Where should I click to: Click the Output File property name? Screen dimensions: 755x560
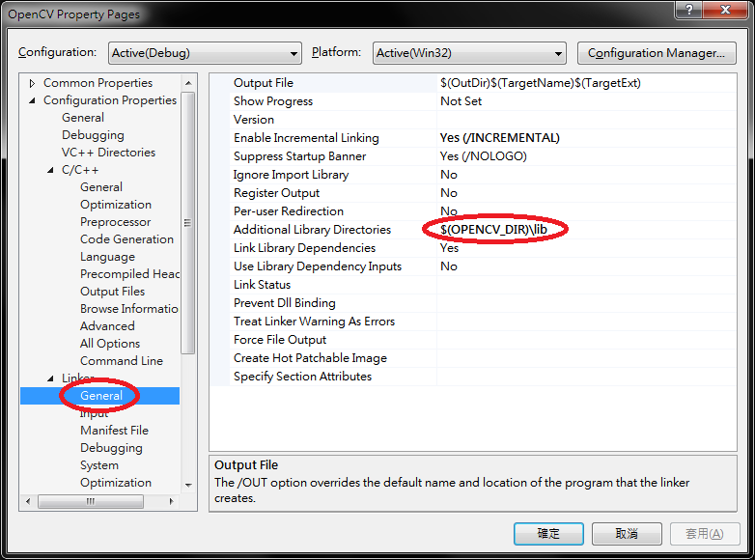click(x=264, y=83)
